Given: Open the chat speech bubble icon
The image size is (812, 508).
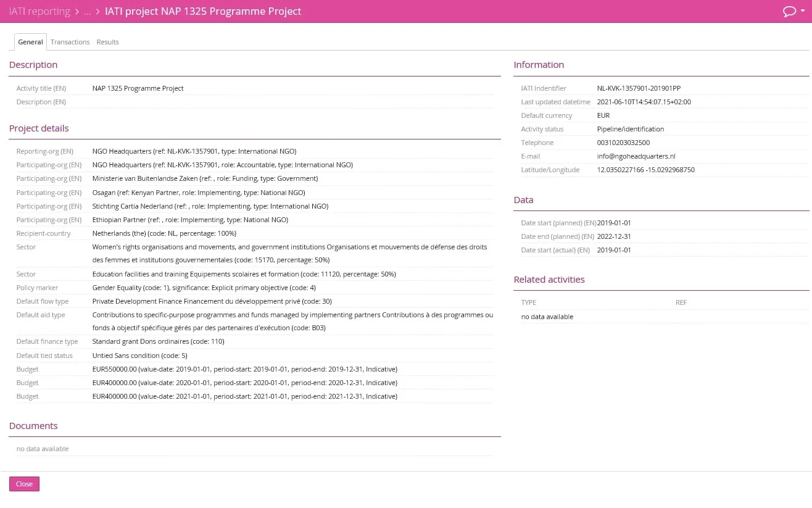Looking at the screenshot, I should tap(789, 11).
